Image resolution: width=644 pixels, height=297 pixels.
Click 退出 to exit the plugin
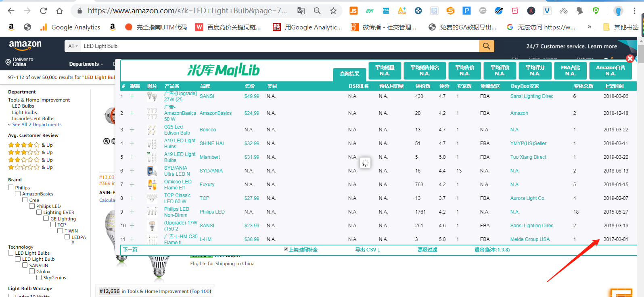tap(492, 250)
